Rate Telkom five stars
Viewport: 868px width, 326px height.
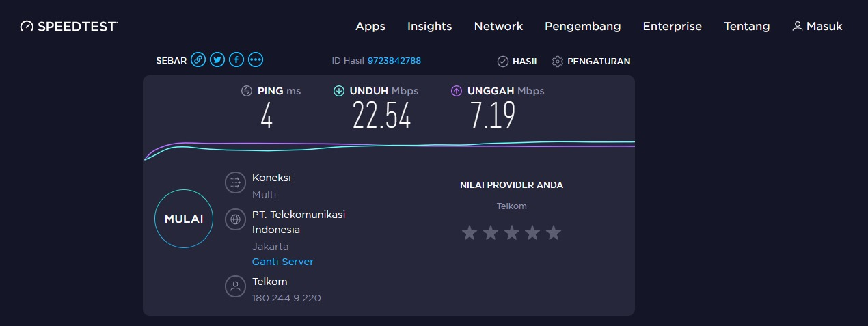click(x=554, y=233)
